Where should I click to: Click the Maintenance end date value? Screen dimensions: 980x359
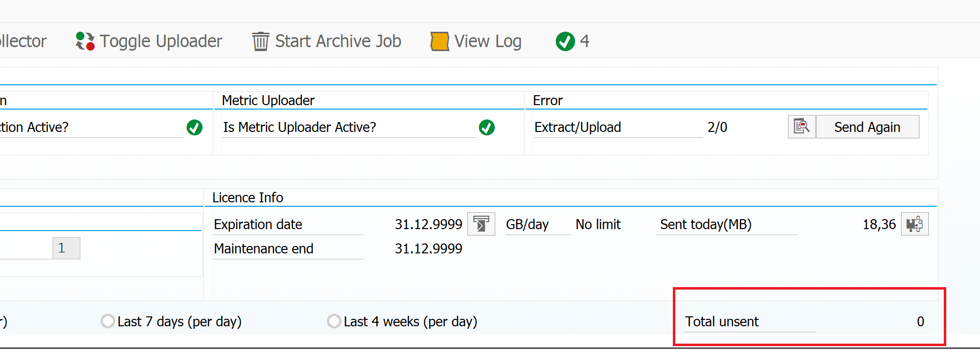pos(428,248)
